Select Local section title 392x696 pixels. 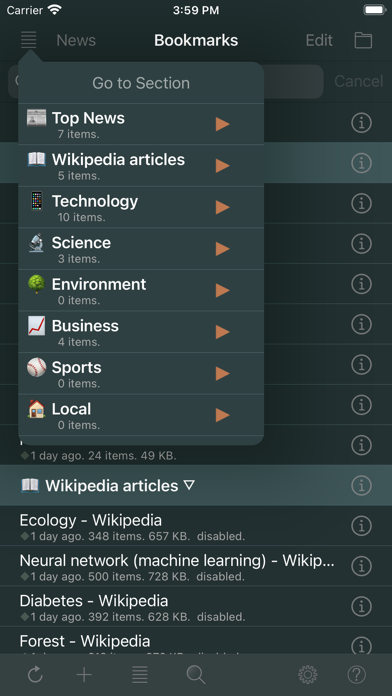tap(71, 409)
